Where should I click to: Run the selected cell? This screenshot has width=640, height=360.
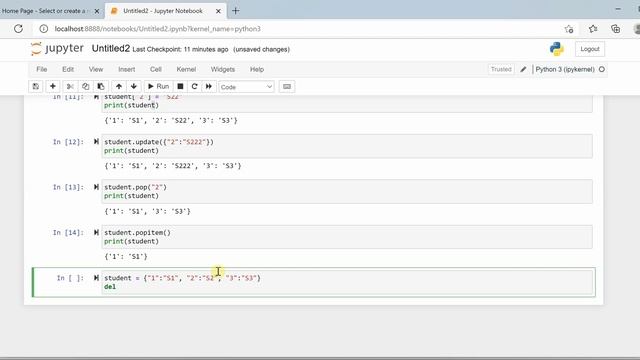tap(158, 87)
